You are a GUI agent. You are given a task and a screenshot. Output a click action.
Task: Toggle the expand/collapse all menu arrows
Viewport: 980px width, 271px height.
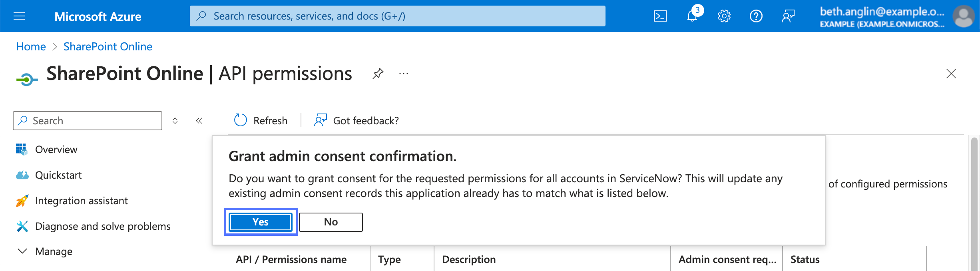[175, 121]
